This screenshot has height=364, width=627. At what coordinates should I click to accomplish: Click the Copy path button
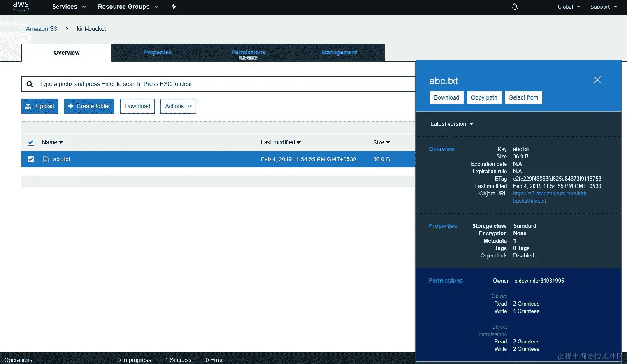(484, 97)
